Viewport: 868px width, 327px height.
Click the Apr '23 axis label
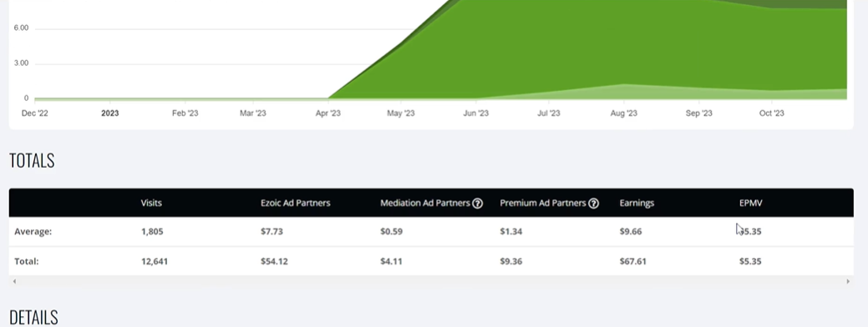click(x=328, y=113)
